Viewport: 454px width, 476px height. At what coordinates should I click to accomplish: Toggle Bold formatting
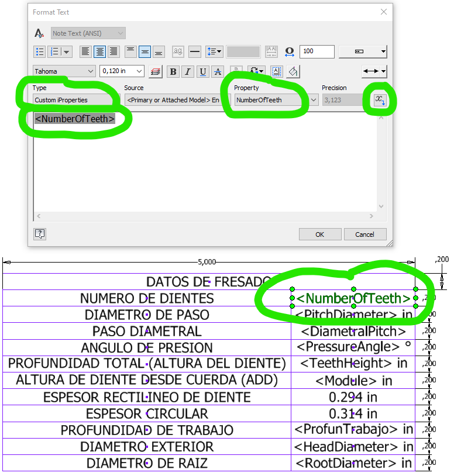coord(173,72)
